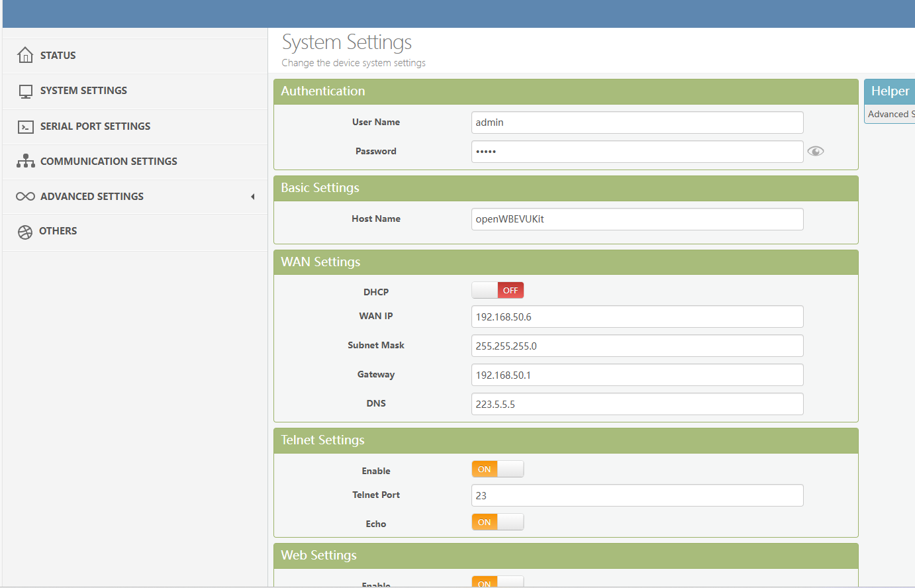Image resolution: width=915 pixels, height=588 pixels.
Task: Toggle the DHCP switch
Action: [498, 290]
